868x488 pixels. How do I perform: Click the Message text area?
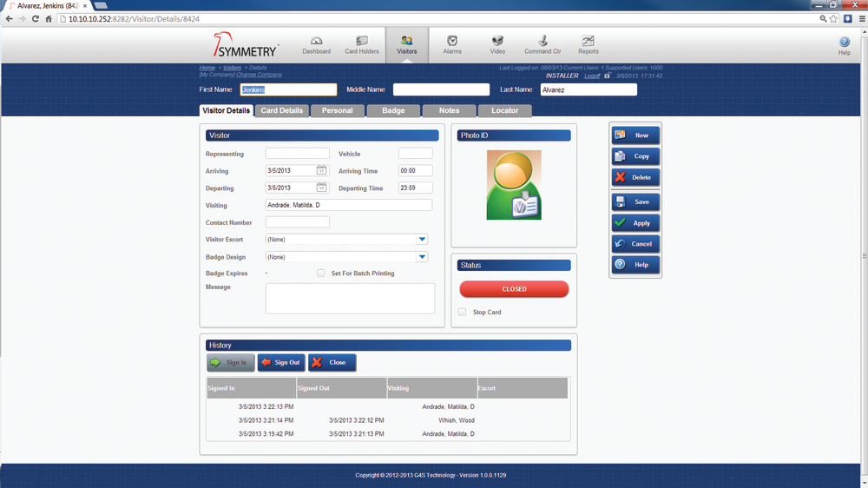[x=350, y=299]
